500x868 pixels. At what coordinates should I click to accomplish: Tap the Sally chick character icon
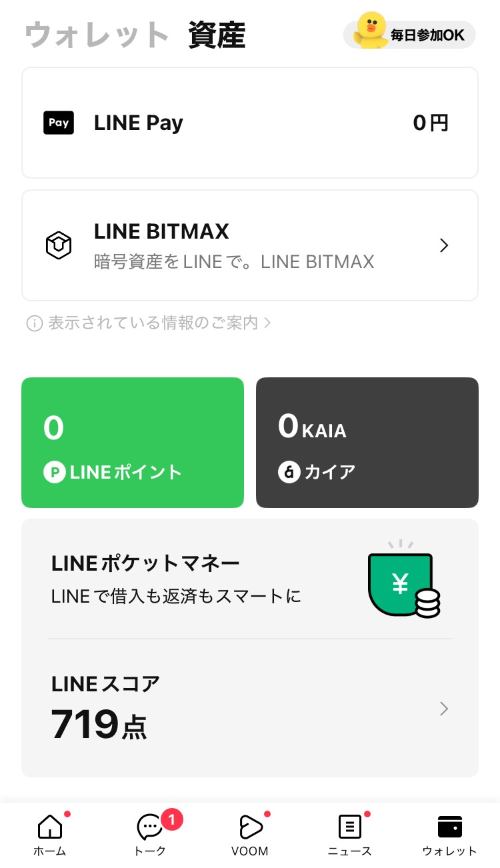(370, 31)
